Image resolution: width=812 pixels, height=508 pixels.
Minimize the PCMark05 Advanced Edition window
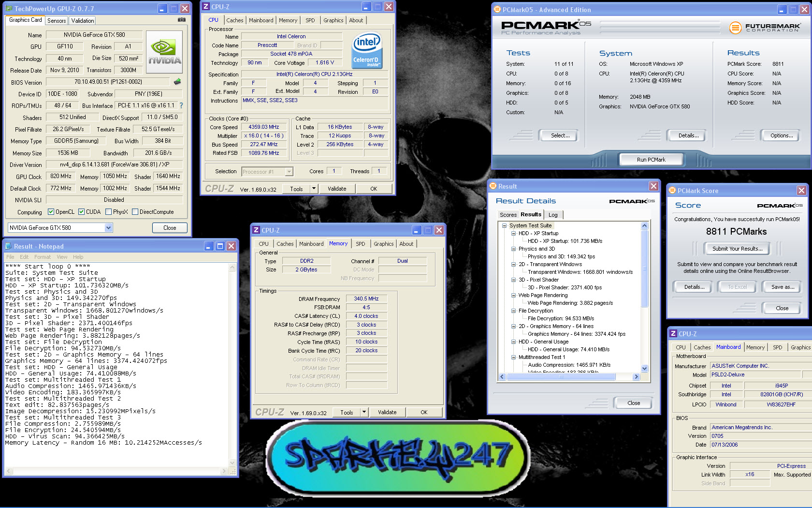point(783,10)
